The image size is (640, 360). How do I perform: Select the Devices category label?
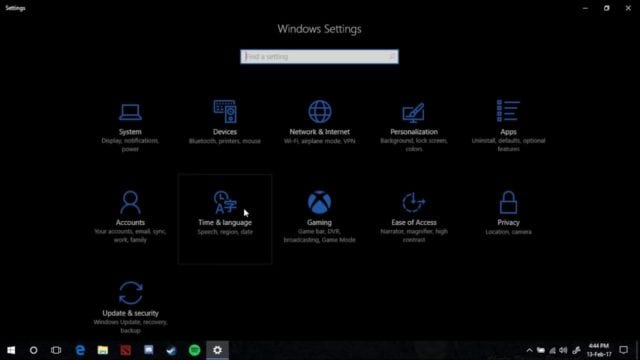(225, 132)
